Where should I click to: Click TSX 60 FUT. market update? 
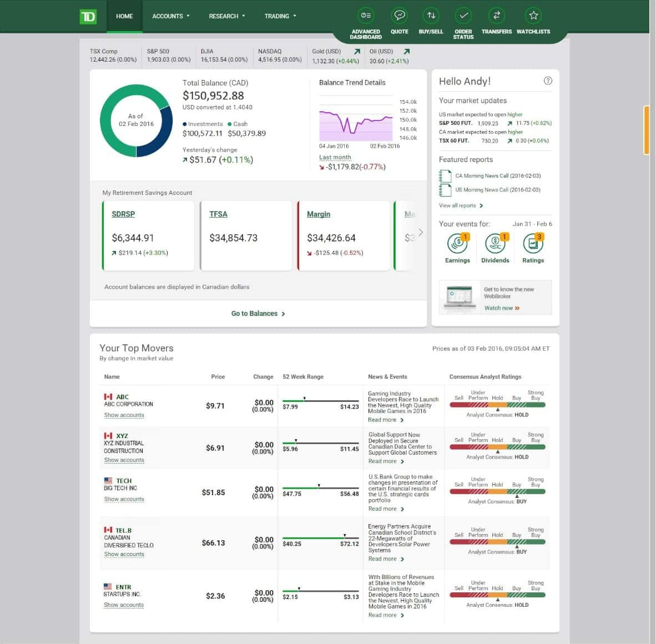point(494,140)
